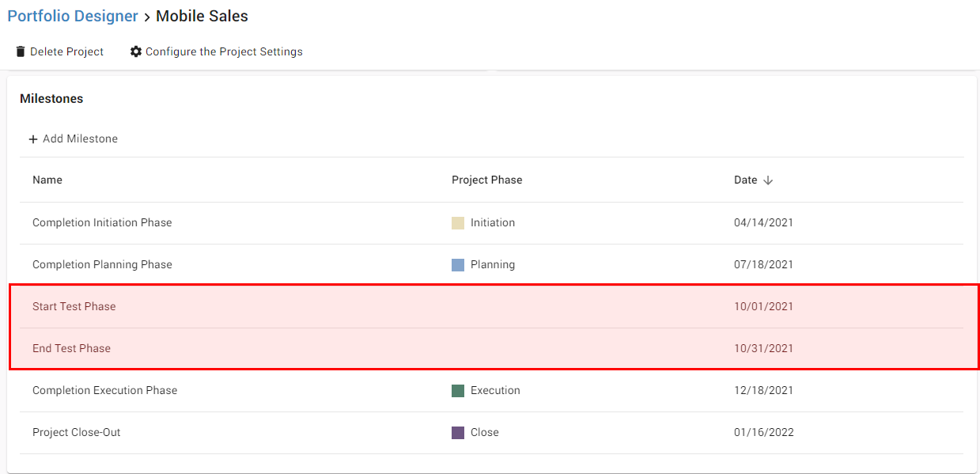Sort by the Name column header

(x=47, y=180)
